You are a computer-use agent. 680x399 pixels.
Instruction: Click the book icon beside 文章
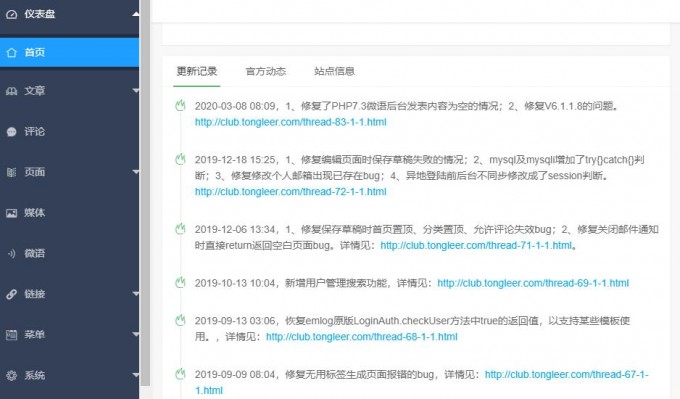[x=12, y=91]
